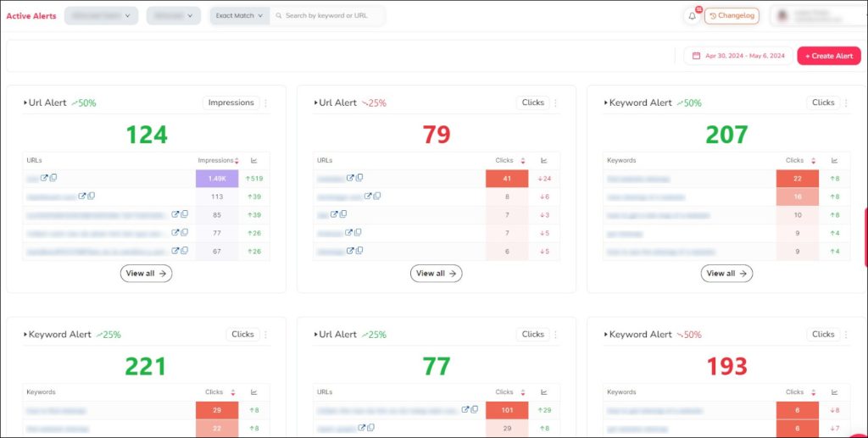Viewport: 868px width, 438px height.
Task: Click the Create Alert button
Action: (x=829, y=56)
